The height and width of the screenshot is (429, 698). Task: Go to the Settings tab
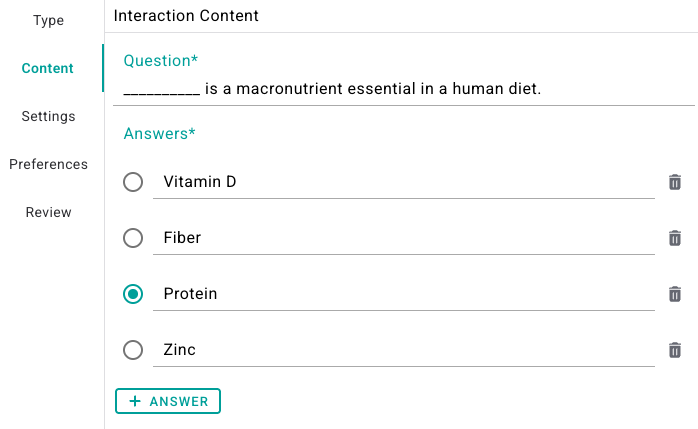[48, 116]
